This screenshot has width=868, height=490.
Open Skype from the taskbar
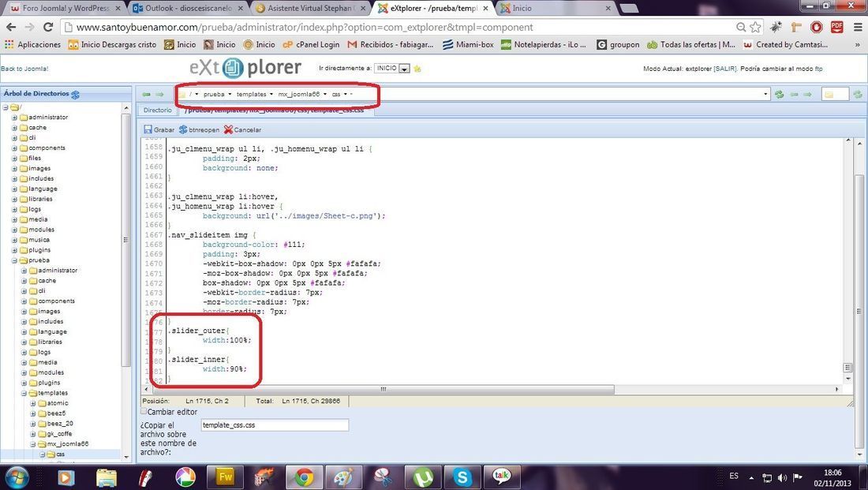(x=462, y=477)
